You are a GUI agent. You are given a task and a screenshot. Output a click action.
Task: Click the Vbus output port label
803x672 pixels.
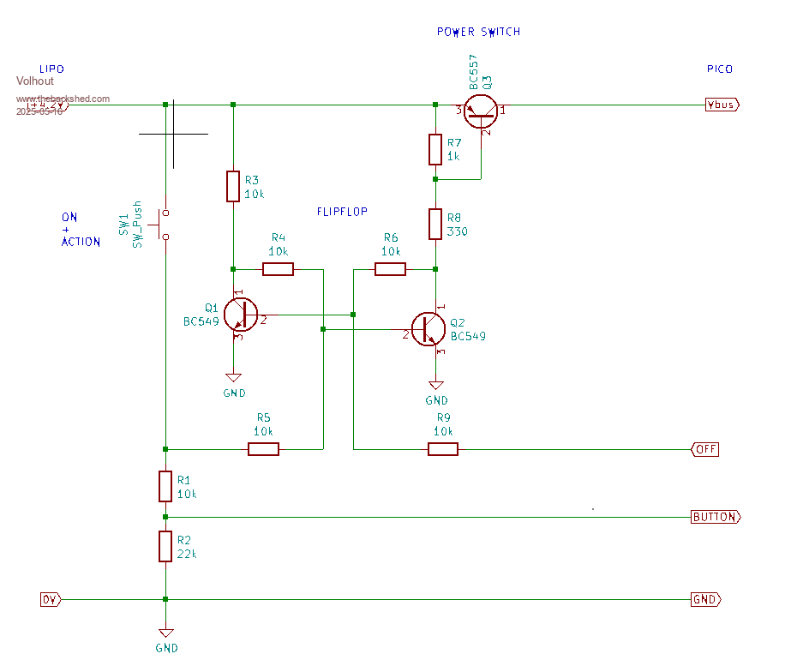(721, 105)
